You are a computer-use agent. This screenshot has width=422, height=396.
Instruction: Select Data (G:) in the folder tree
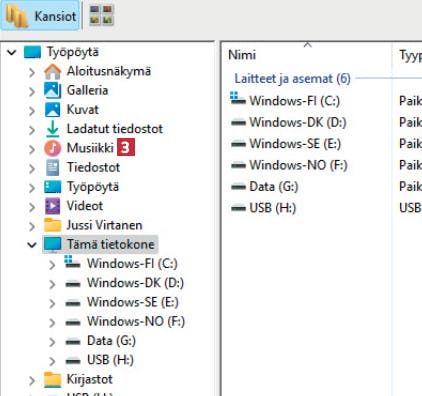coord(111,341)
